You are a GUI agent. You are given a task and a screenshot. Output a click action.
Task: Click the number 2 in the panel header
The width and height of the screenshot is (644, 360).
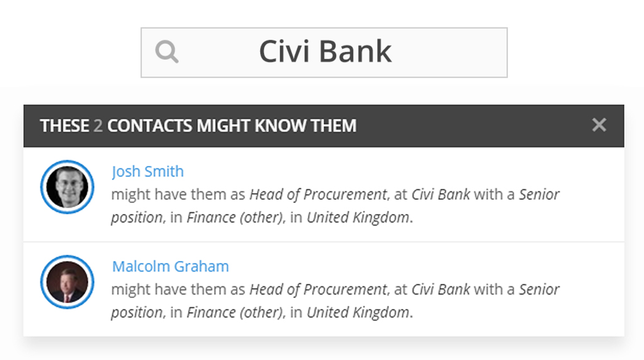98,125
